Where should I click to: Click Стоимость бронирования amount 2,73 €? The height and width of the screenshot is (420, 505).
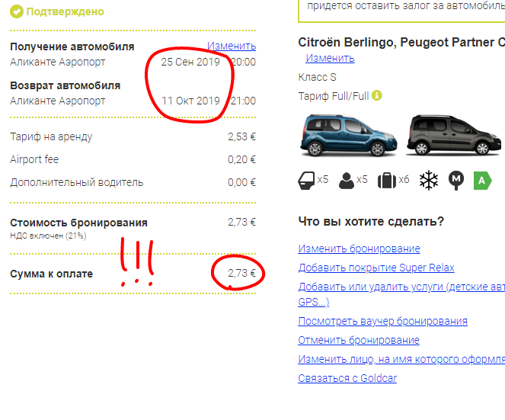[x=242, y=222]
